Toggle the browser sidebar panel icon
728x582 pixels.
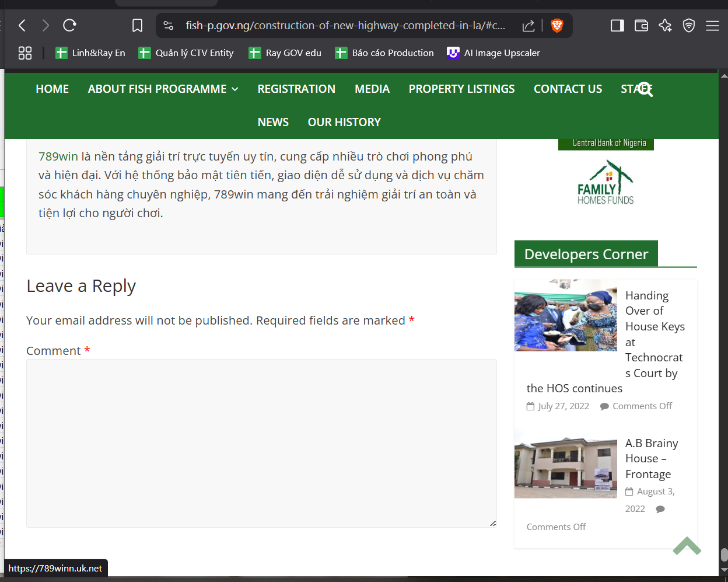(617, 25)
